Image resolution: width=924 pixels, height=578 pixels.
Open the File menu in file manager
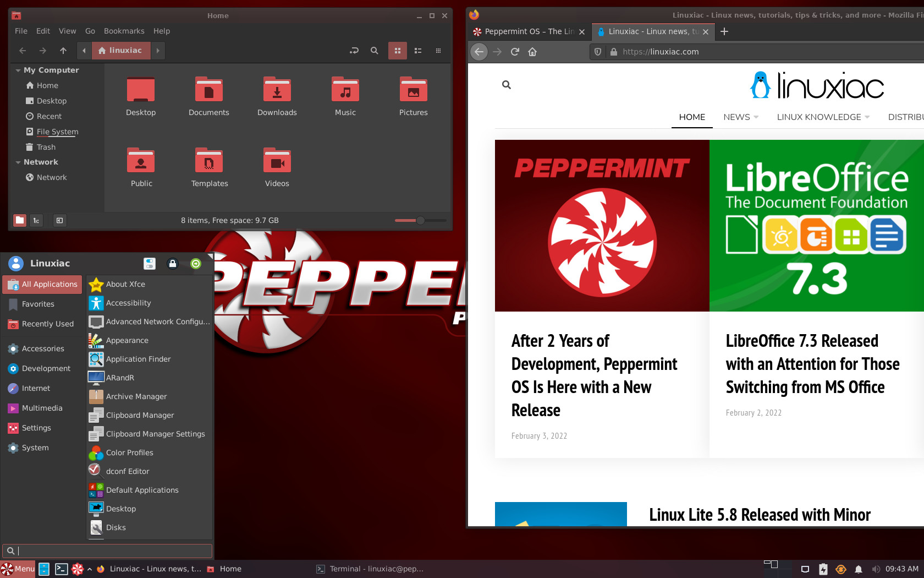(21, 31)
